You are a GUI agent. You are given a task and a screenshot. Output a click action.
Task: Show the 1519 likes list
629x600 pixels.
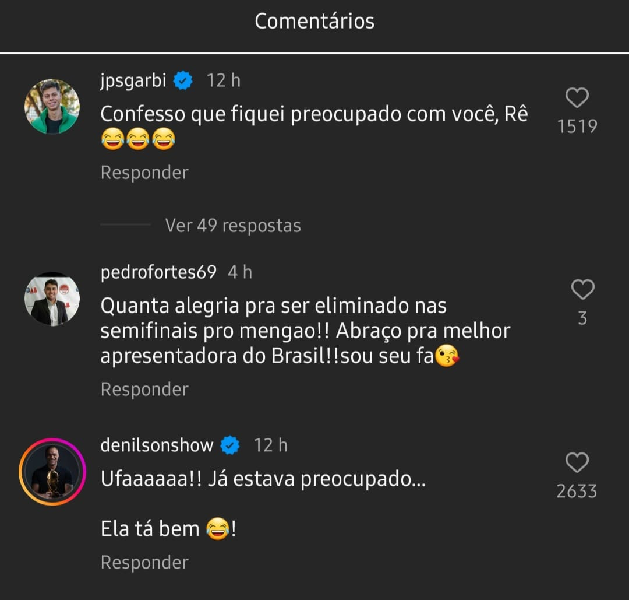[x=578, y=126]
